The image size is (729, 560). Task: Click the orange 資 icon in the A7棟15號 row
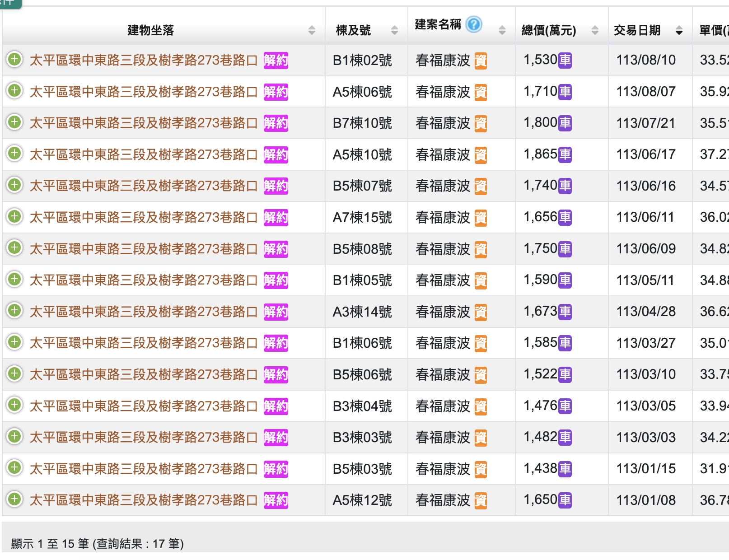coord(481,218)
